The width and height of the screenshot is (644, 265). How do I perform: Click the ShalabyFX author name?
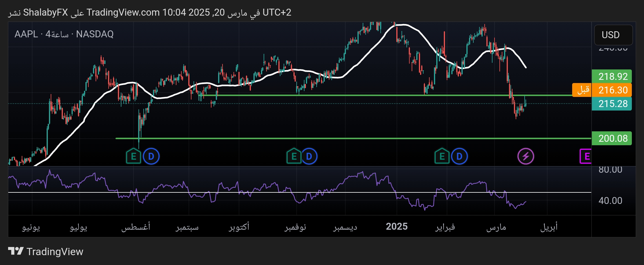(x=45, y=12)
